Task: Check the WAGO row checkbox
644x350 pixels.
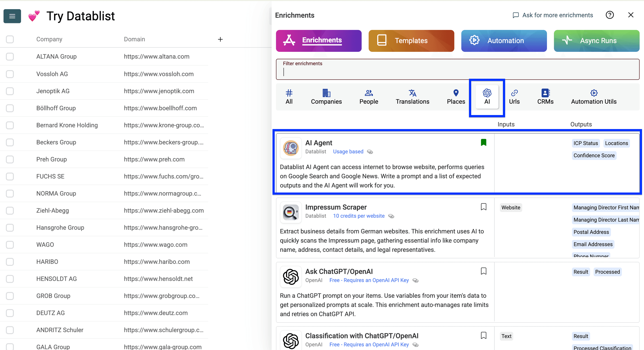Action: coord(10,245)
